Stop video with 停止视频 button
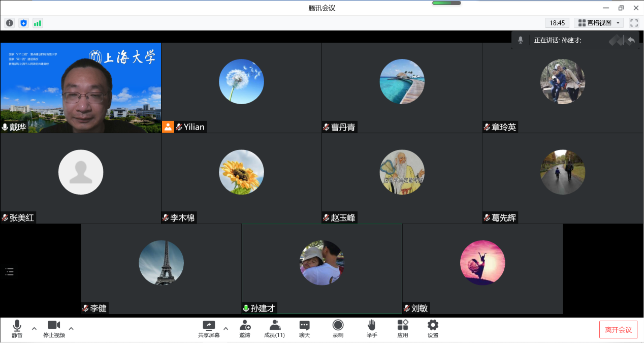Viewport: 644px width, 343px height. 54,329
